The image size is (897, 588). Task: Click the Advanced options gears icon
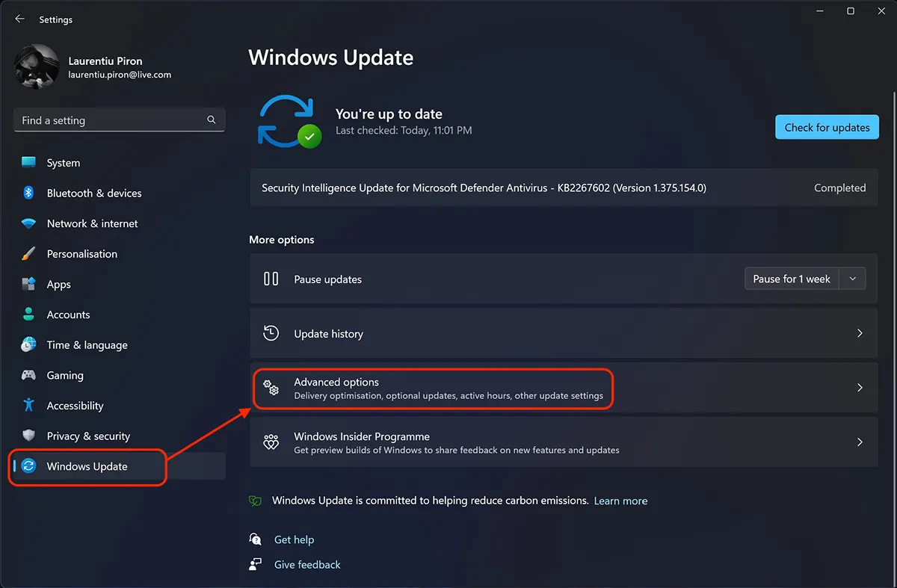(271, 388)
